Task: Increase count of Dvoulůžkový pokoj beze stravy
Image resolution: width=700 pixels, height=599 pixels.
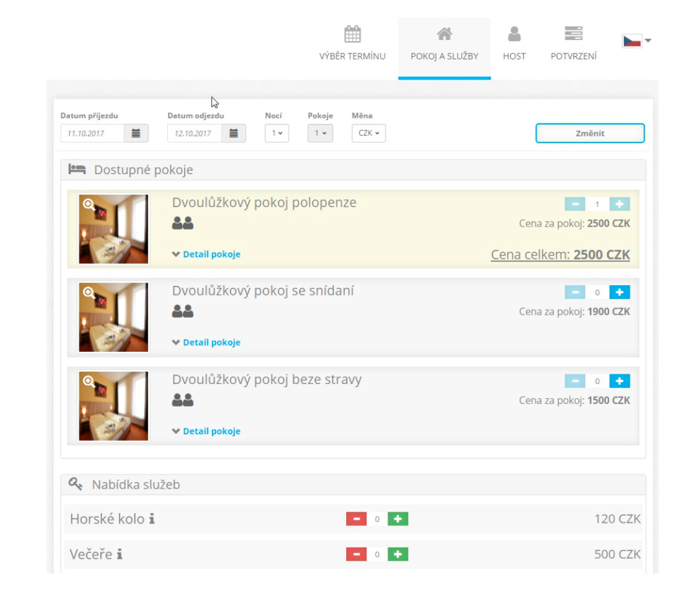Action: pyautogui.click(x=619, y=381)
